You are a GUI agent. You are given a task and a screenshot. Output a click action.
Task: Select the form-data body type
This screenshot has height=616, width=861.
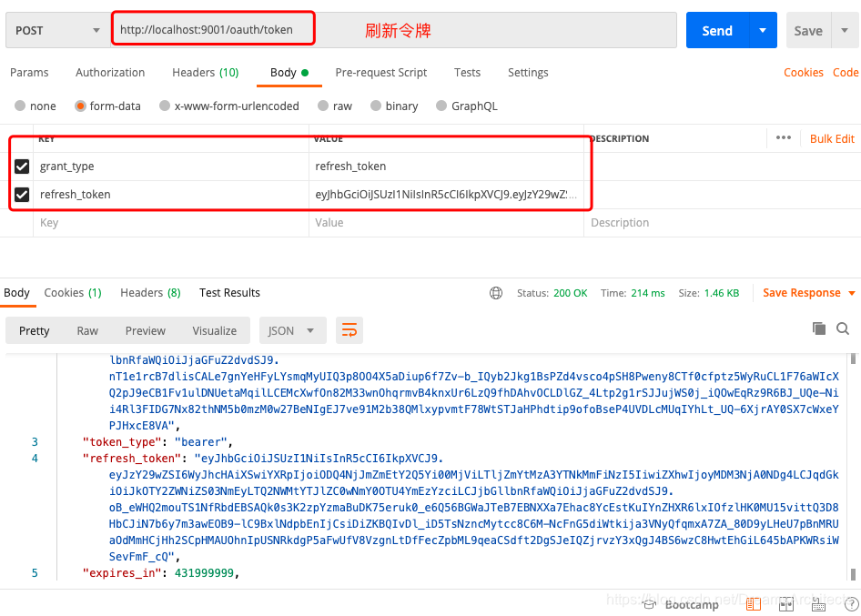pos(80,106)
